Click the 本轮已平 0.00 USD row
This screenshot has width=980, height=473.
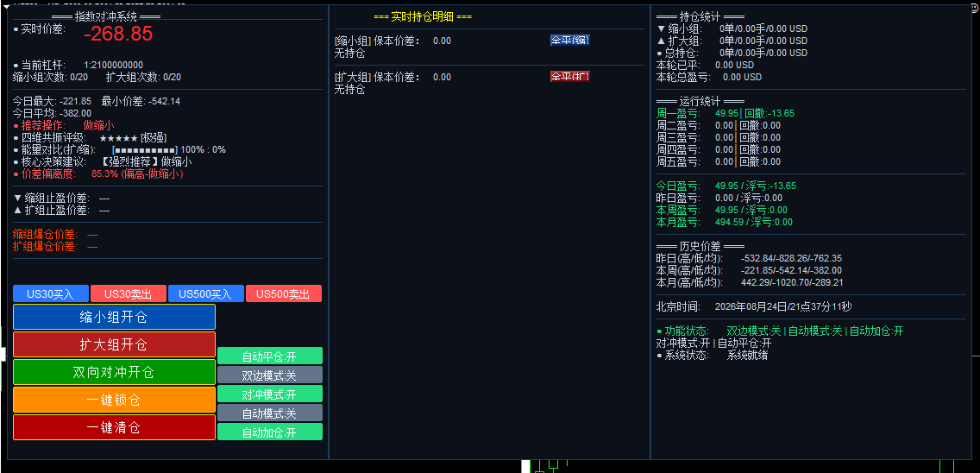click(x=705, y=65)
